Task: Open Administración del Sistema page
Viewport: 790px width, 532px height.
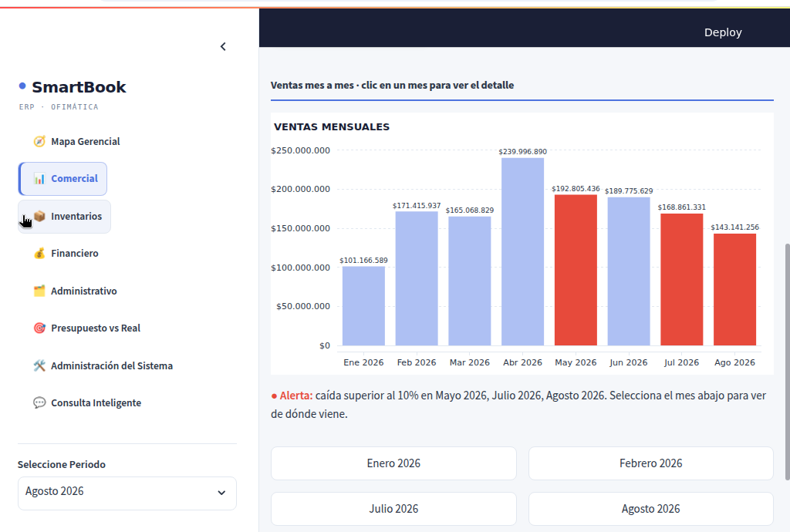Action: click(103, 366)
